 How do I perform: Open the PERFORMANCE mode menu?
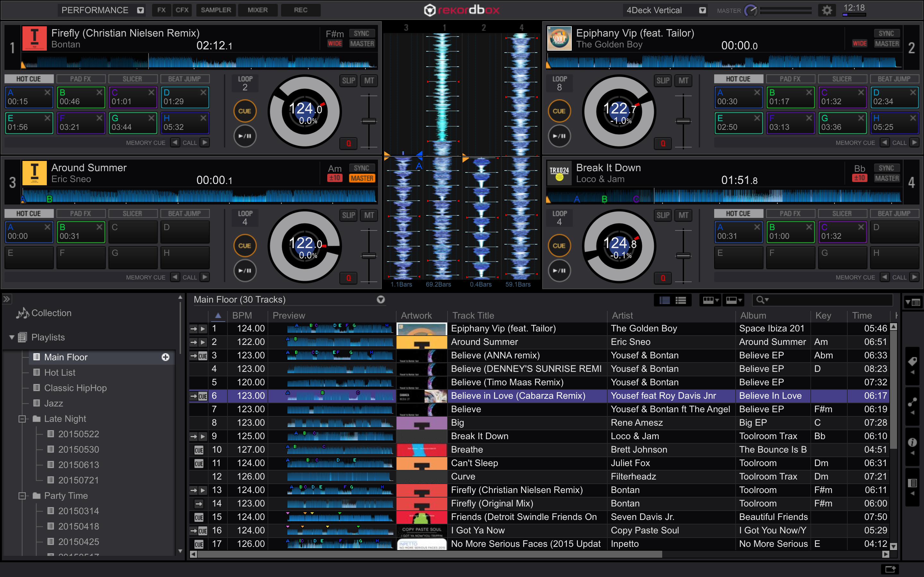click(x=140, y=10)
